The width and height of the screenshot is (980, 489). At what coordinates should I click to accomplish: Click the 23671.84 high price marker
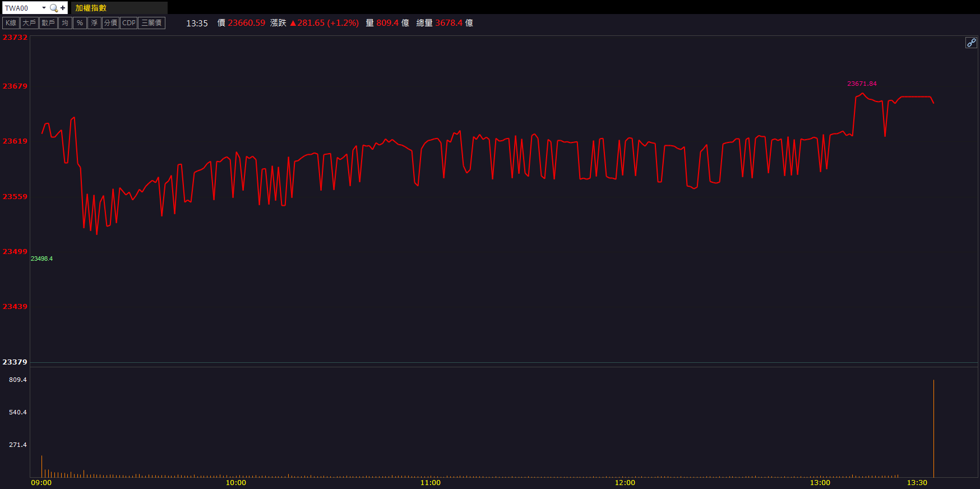(x=862, y=84)
